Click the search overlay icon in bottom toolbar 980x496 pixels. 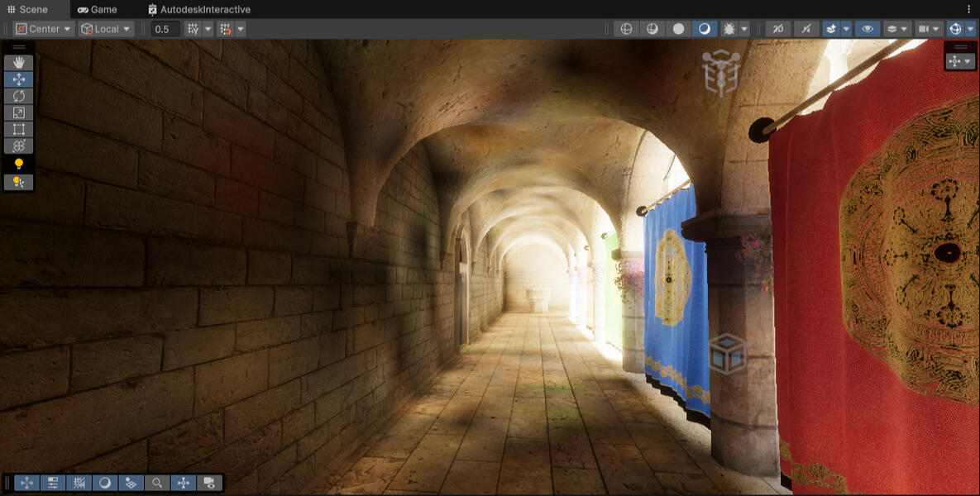(x=156, y=483)
